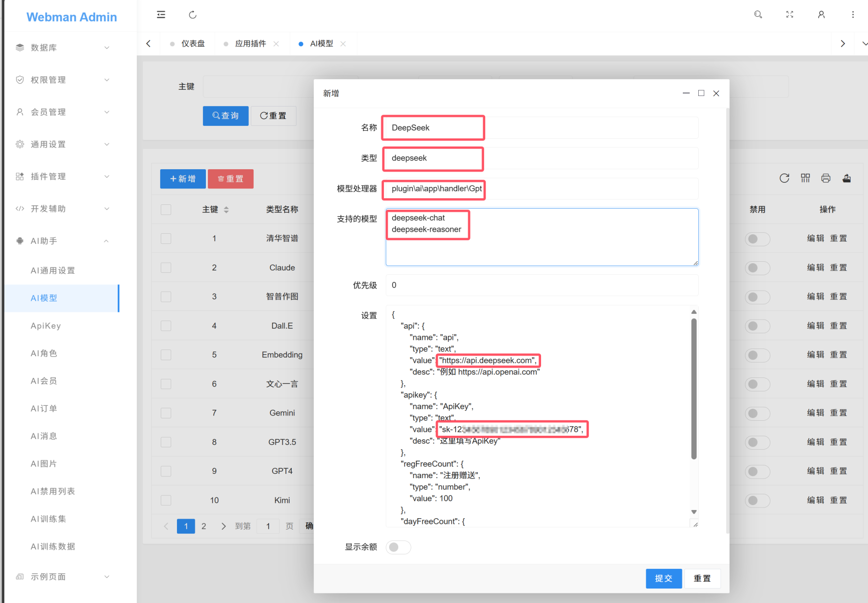The height and width of the screenshot is (603, 868).
Task: Toggle fullscreen mode icon
Action: coord(789,14)
